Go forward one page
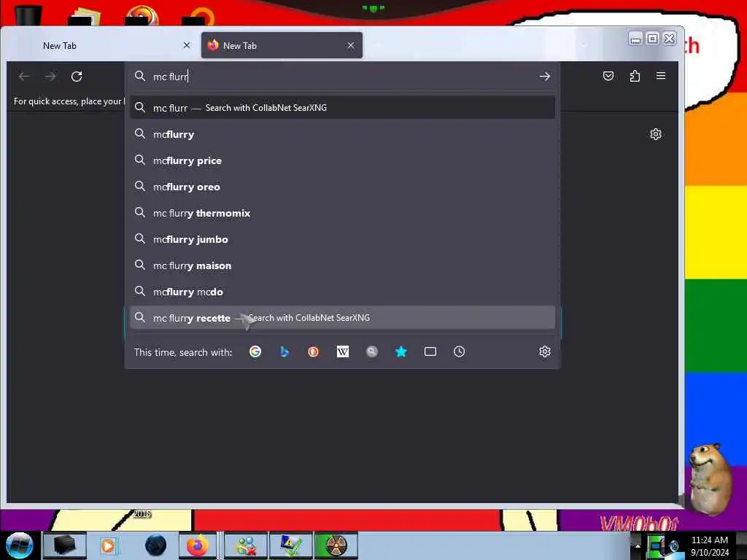 tap(50, 76)
